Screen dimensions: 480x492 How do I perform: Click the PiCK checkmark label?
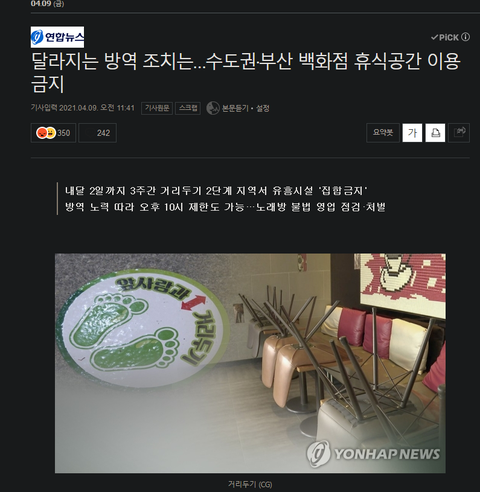pyautogui.click(x=445, y=37)
